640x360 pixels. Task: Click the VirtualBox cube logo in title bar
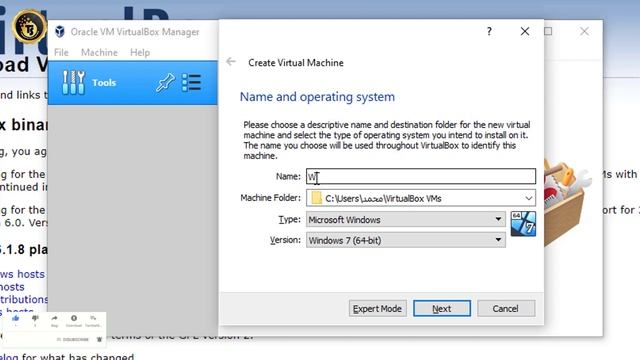[x=60, y=31]
